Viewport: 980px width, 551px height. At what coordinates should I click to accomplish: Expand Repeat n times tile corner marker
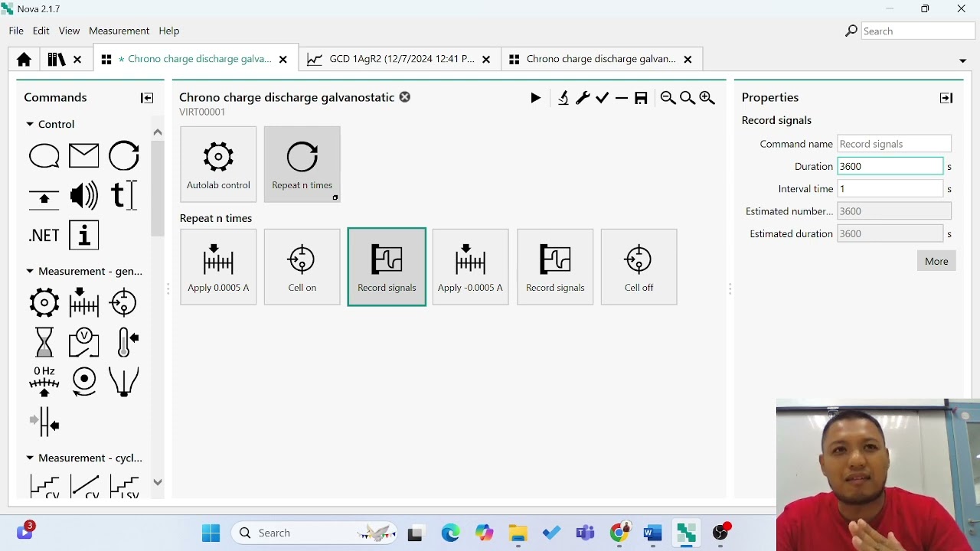(335, 197)
